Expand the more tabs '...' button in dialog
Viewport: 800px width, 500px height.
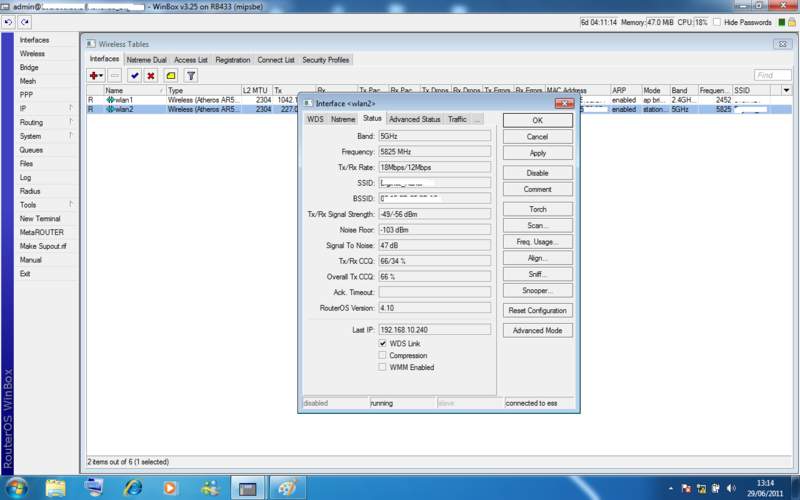coord(478,119)
